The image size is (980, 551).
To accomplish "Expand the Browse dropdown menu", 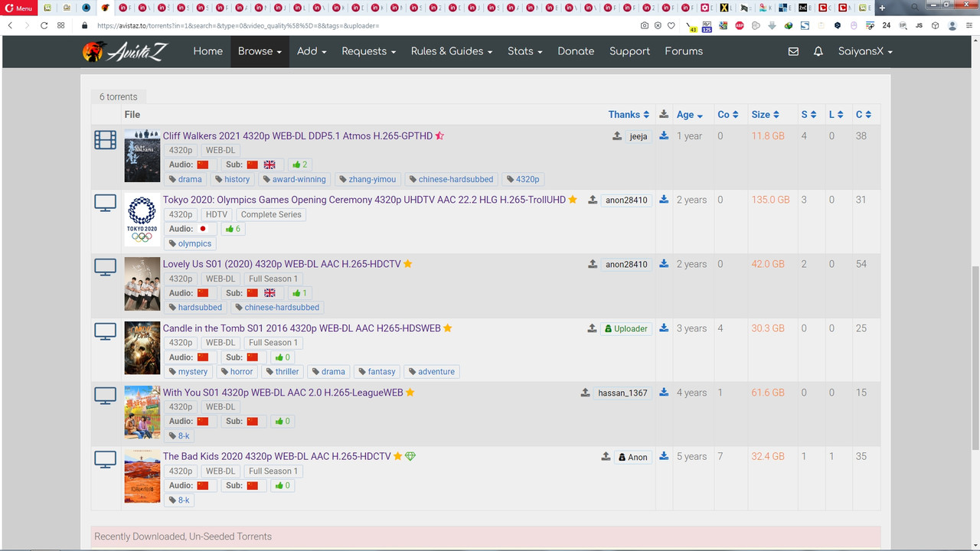I will (260, 51).
